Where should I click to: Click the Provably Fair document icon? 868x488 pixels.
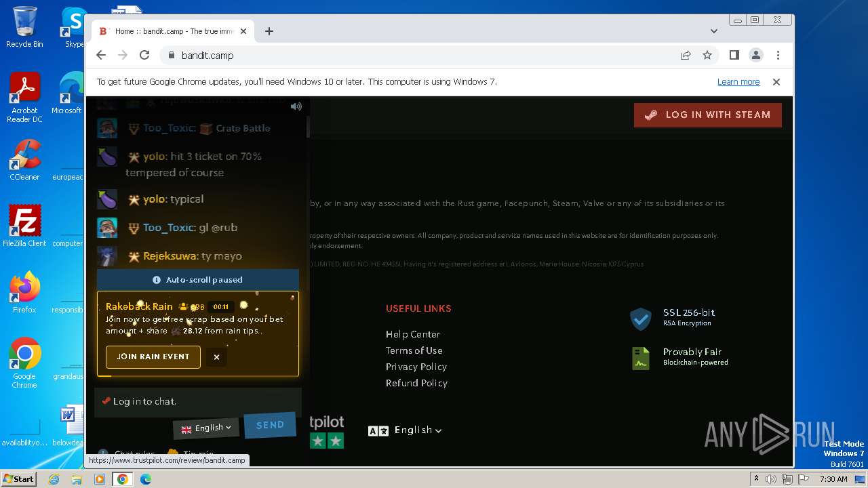point(641,358)
